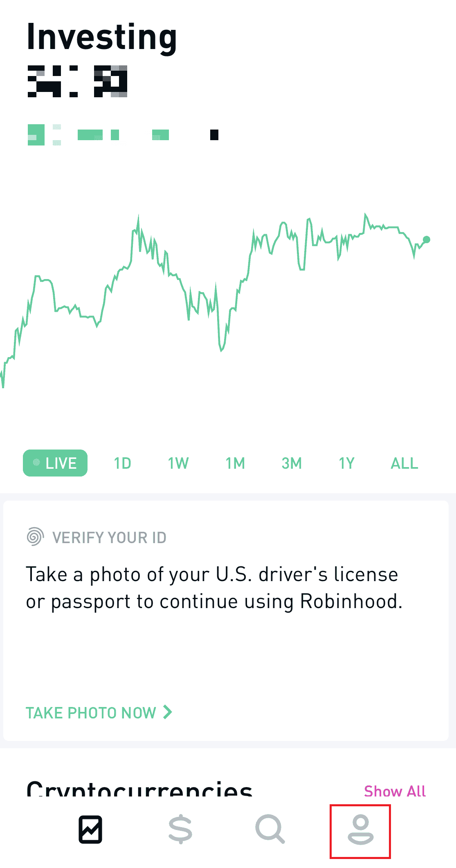The image size is (456, 868).
Task: Select the 1M time range
Action: tap(235, 463)
